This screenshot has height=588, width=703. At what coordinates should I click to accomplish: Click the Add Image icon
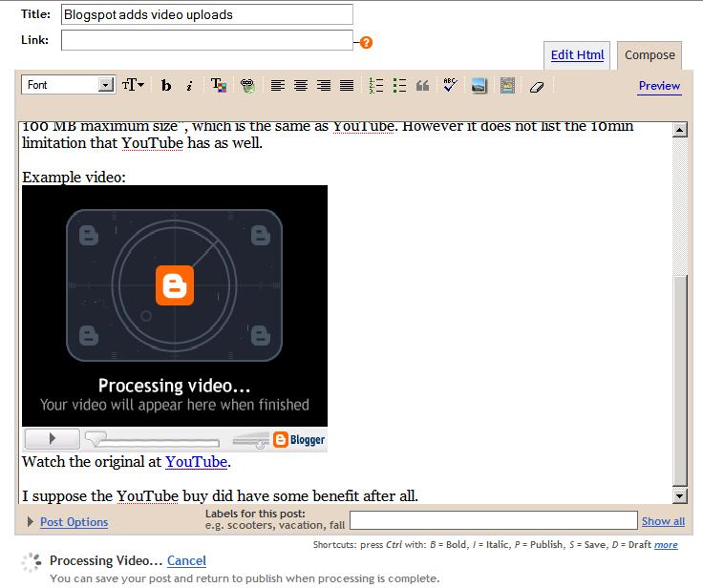coord(479,85)
